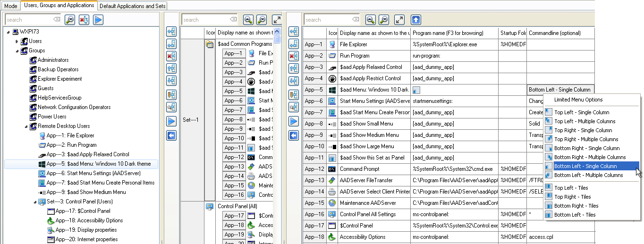
Task: Collapse Set----3 Control Panel (Users) node
Action: (x=34, y=202)
